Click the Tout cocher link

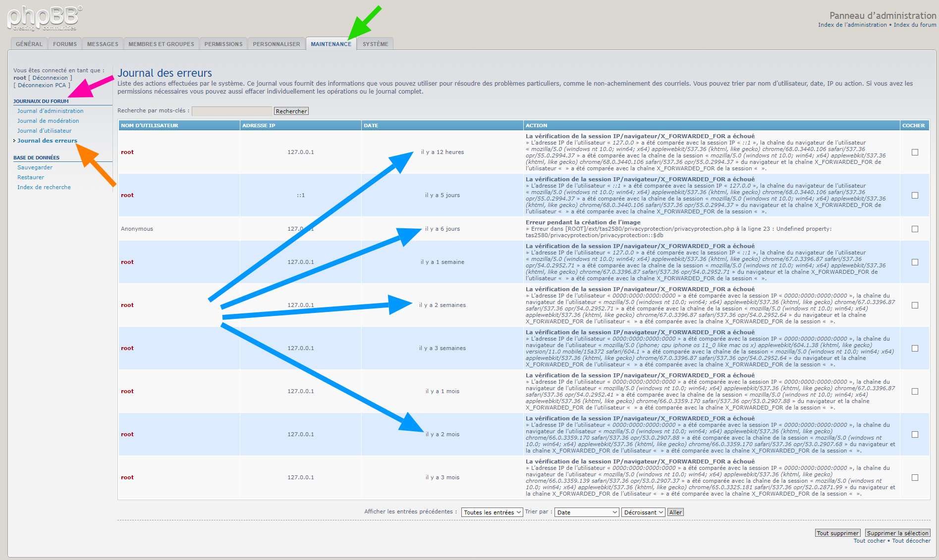[x=869, y=541]
